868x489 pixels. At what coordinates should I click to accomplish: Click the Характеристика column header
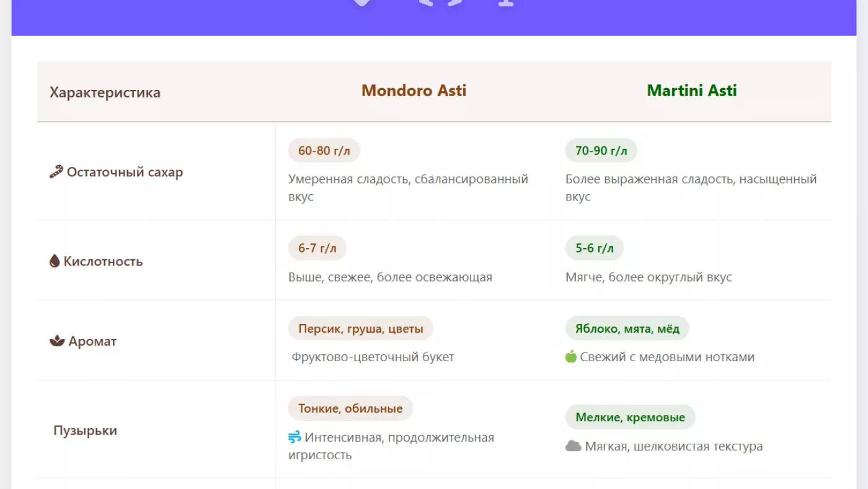(x=105, y=92)
